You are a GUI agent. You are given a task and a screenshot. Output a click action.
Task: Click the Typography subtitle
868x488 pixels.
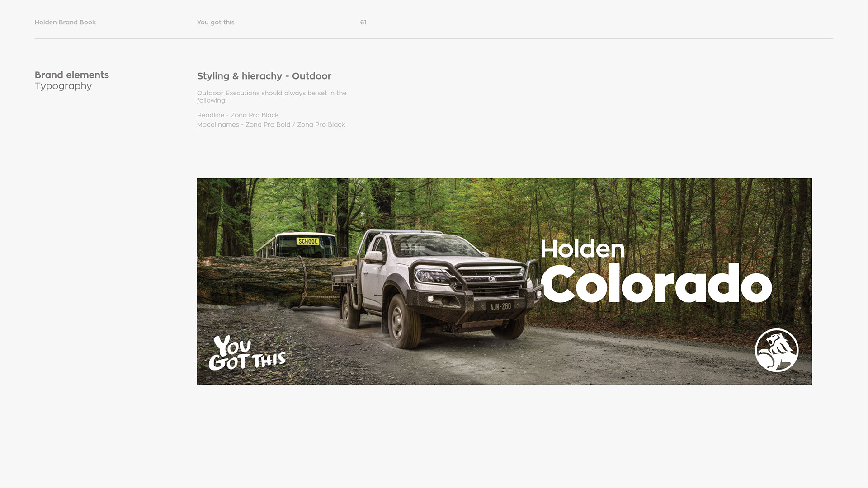63,86
